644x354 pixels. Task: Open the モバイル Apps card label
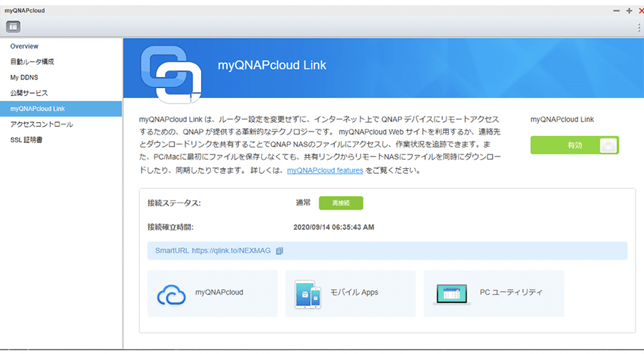(354, 292)
